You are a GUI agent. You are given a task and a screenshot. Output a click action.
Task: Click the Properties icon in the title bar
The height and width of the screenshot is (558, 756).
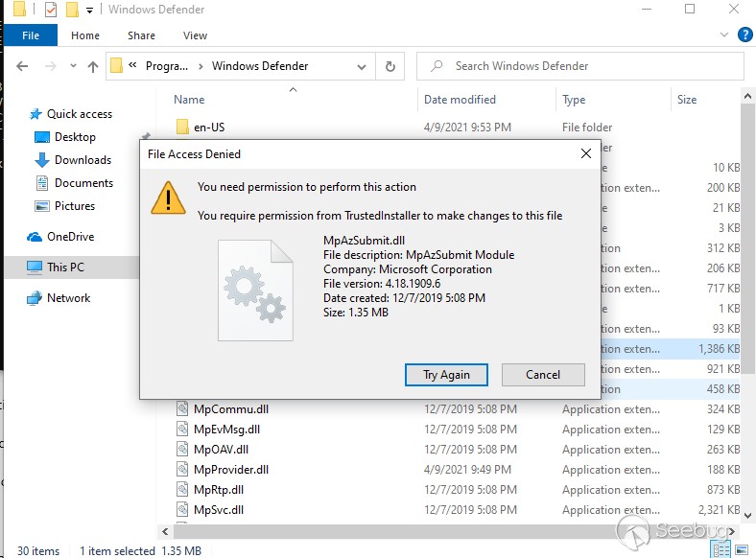click(x=51, y=10)
